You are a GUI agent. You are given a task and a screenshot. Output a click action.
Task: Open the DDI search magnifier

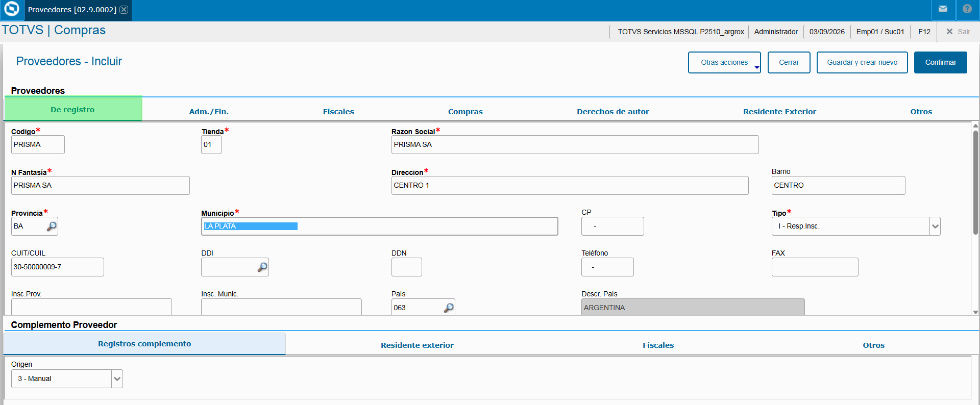(x=262, y=267)
